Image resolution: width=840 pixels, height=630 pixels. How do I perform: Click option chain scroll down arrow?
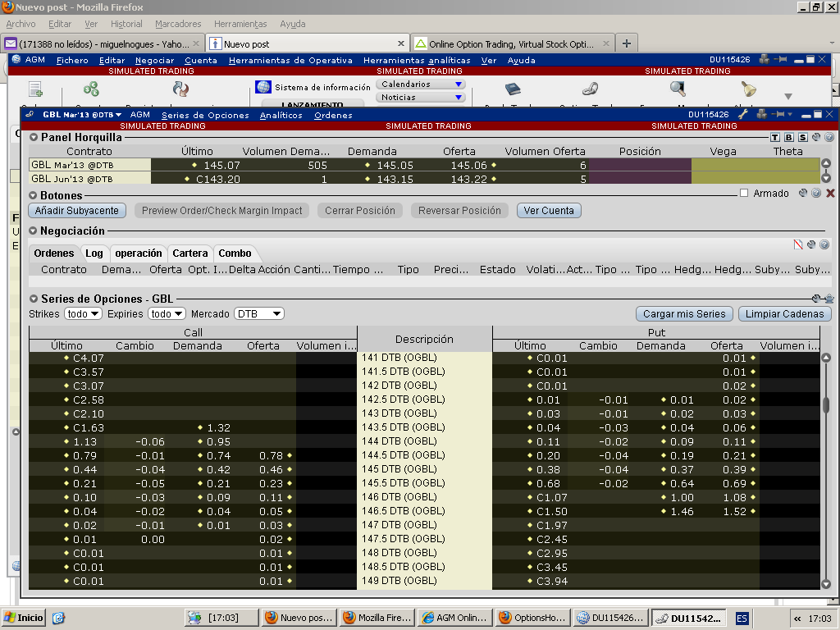[826, 584]
